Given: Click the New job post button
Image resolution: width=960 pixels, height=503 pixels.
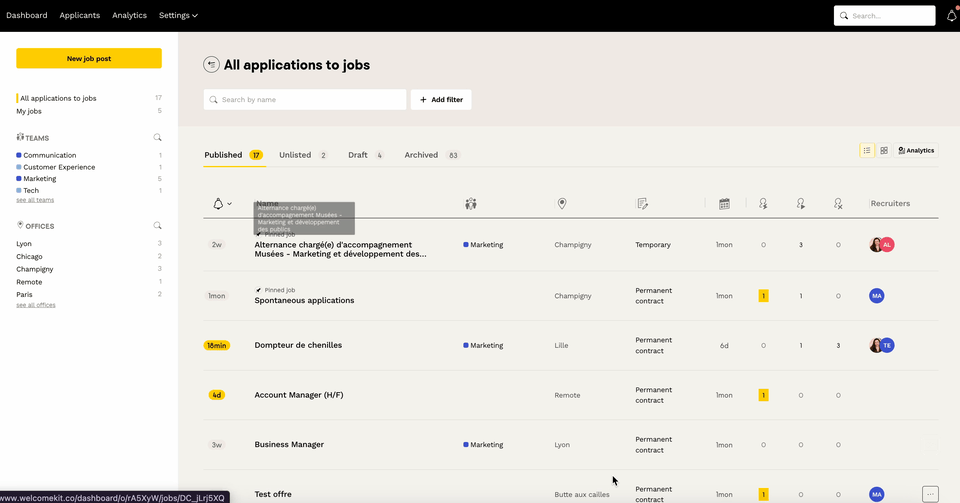Looking at the screenshot, I should click(x=89, y=59).
